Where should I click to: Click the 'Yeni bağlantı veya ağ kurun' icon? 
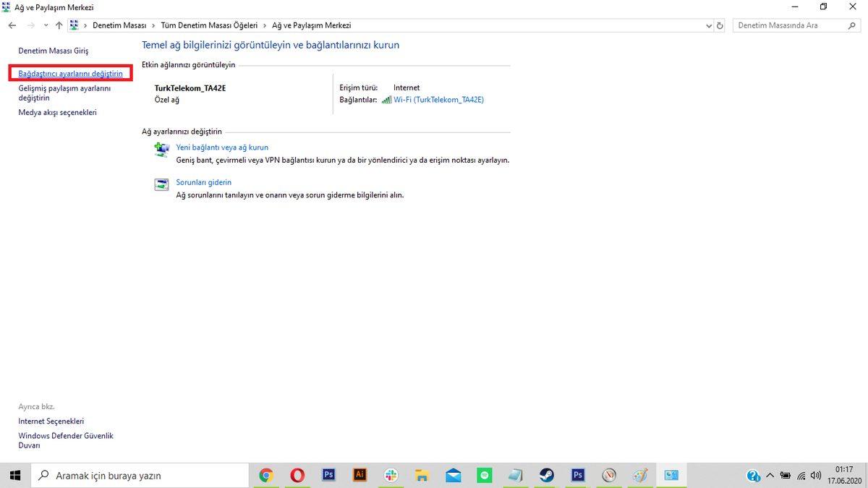[x=161, y=150]
